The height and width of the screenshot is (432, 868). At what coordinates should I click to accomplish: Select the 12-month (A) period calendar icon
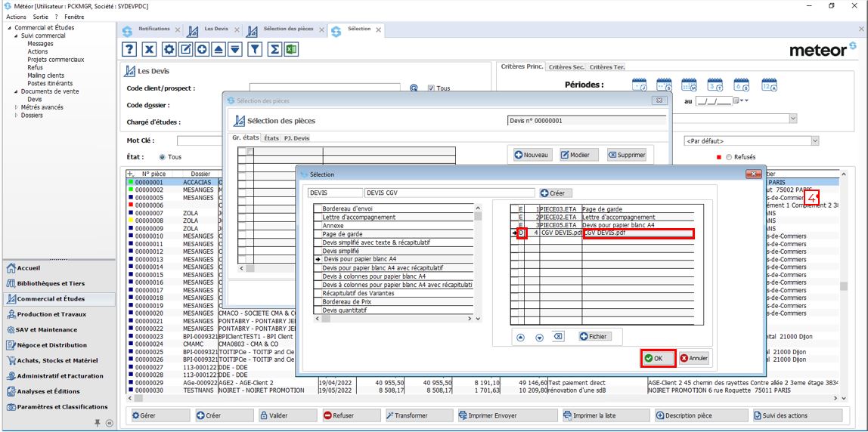[x=770, y=85]
